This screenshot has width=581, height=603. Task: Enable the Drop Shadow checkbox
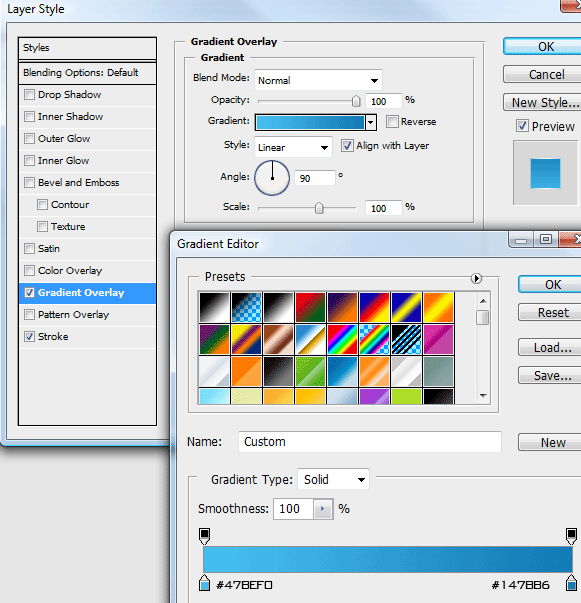click(29, 95)
